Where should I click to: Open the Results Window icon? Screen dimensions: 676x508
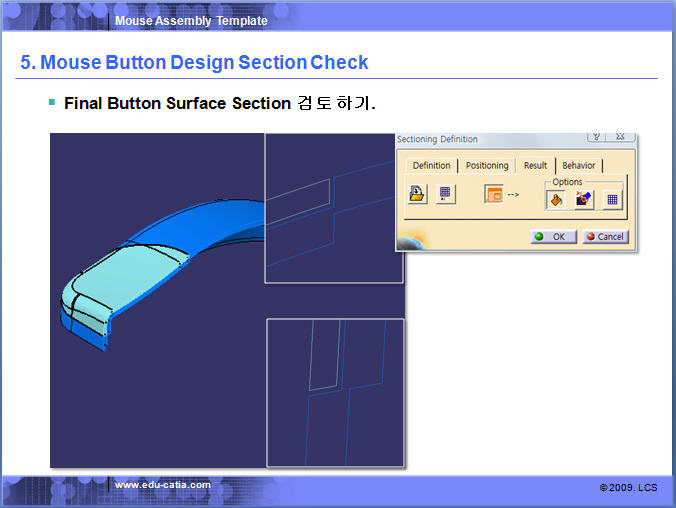(x=494, y=194)
